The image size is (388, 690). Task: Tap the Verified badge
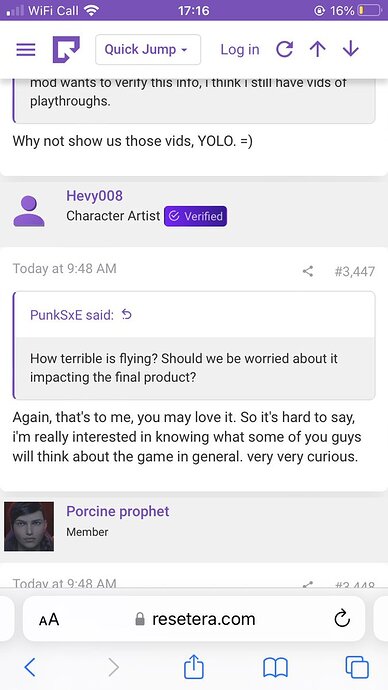click(x=196, y=216)
